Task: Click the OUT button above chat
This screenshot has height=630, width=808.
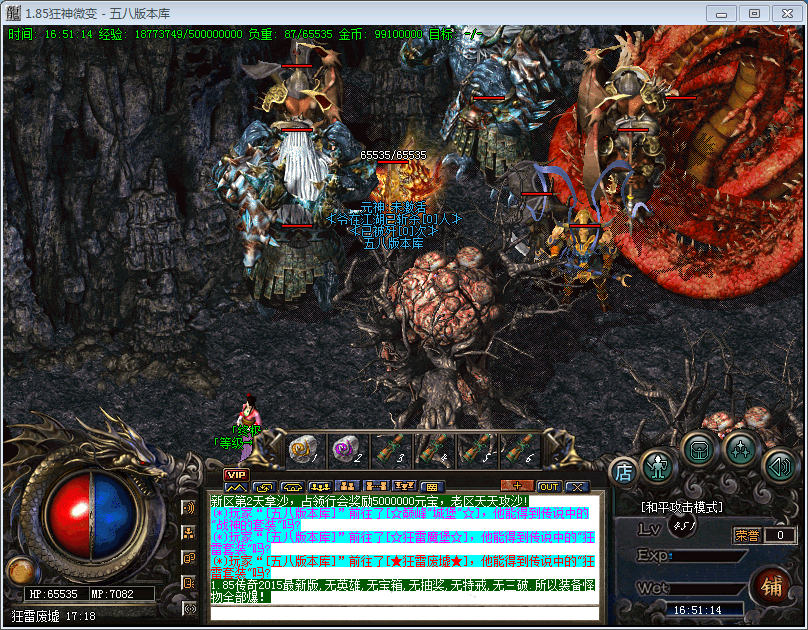Action: [548, 487]
